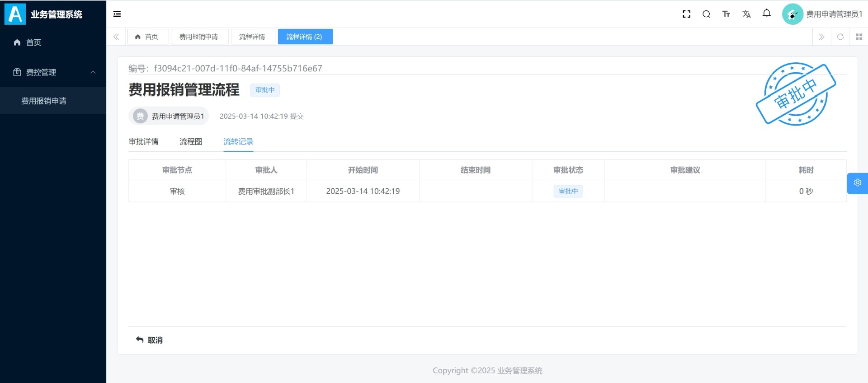
Task: Click the 审批中 status tag in table
Action: tap(568, 191)
